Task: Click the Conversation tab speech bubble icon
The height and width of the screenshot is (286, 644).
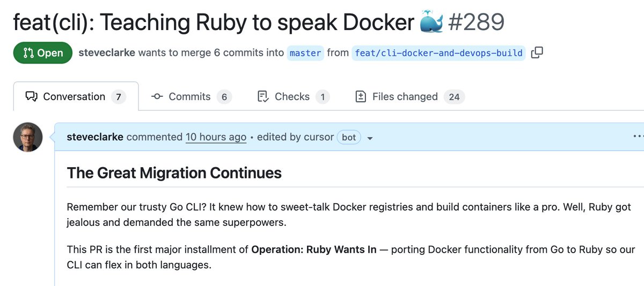Action: coord(32,97)
